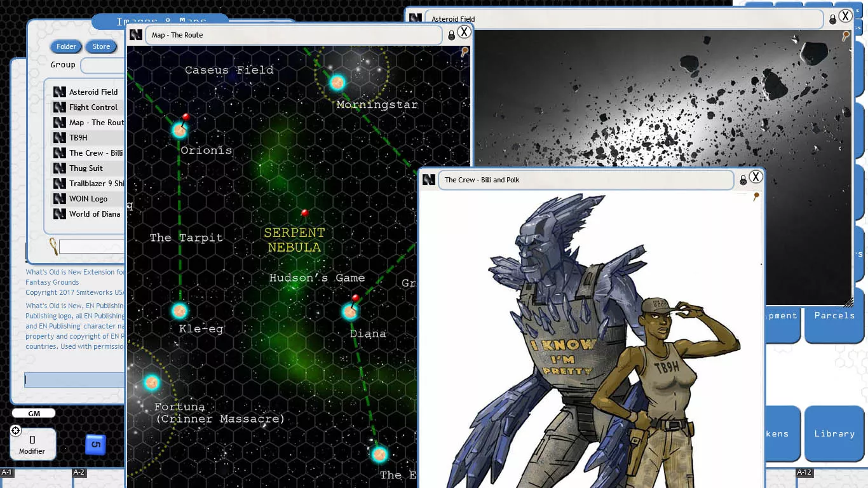Click the World of Diana entry icon
The height and width of the screenshot is (488, 868).
(x=60, y=214)
